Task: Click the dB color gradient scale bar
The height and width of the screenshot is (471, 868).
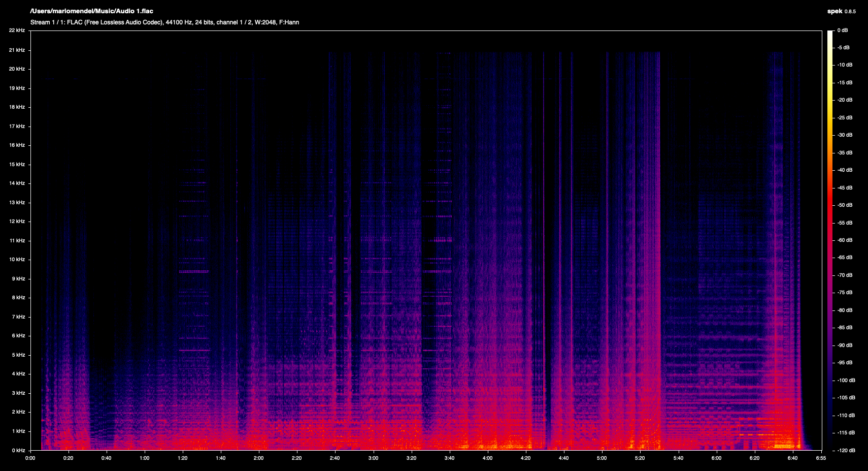Action: tap(830, 240)
